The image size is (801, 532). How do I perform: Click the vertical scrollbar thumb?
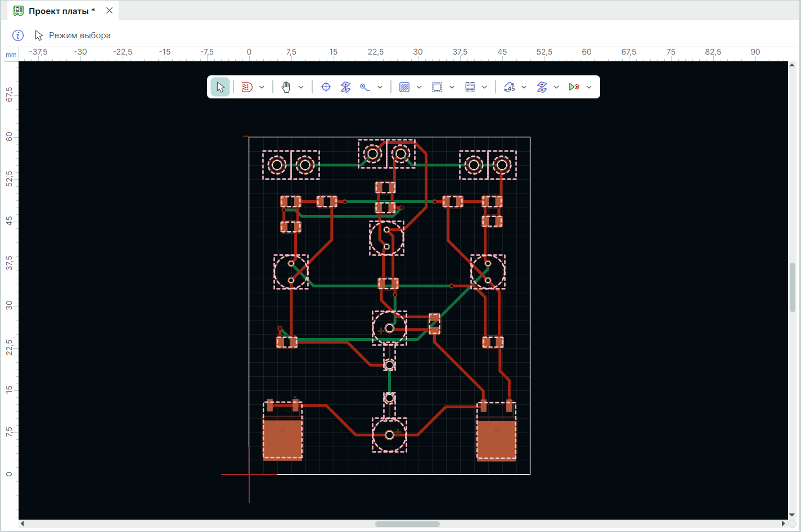(x=792, y=287)
